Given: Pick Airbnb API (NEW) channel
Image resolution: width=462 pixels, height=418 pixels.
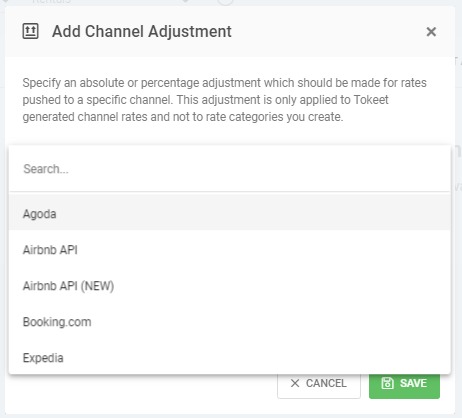Looking at the screenshot, I should tap(230, 286).
